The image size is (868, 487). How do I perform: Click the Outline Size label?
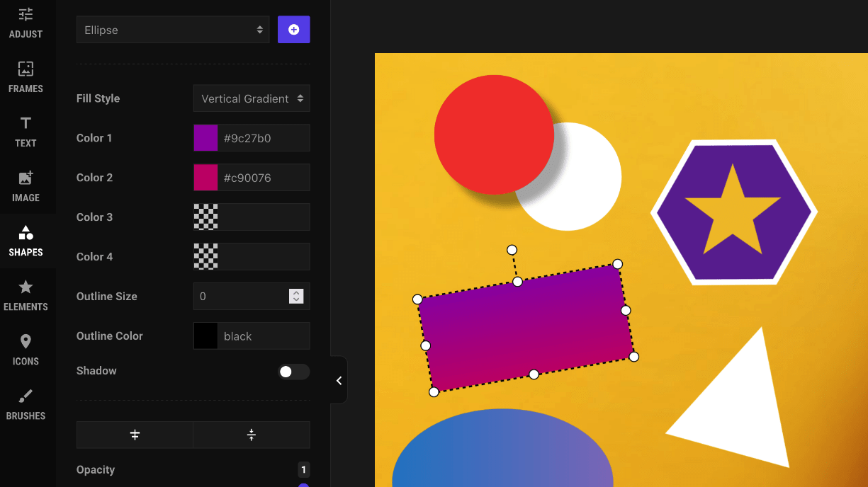(107, 296)
